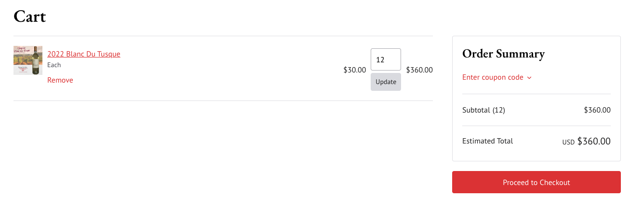This screenshot has height=200, width=644.
Task: Expand the coupon code chevron arrow
Action: click(529, 78)
